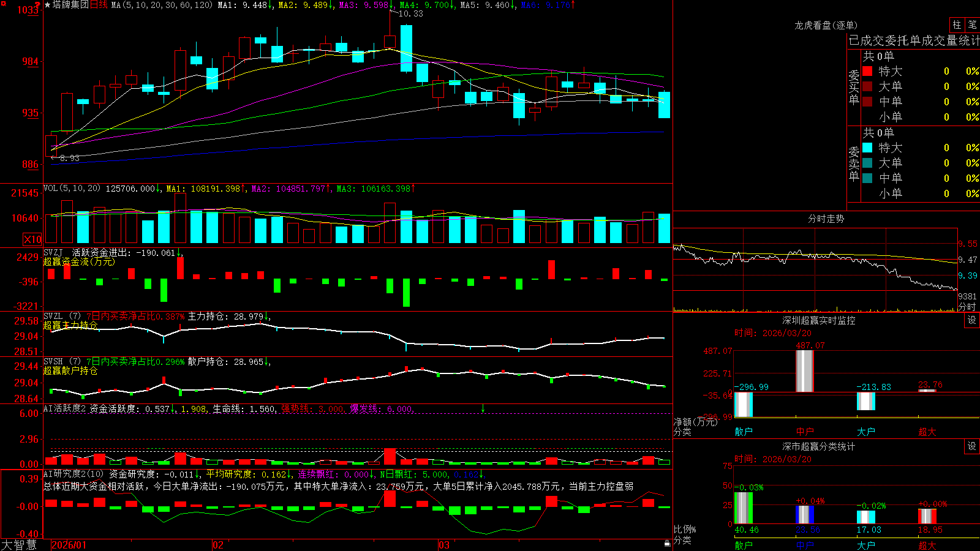The width and height of the screenshot is (980, 551).
Task: Click the 10.33 high price annotation
Action: (x=410, y=13)
